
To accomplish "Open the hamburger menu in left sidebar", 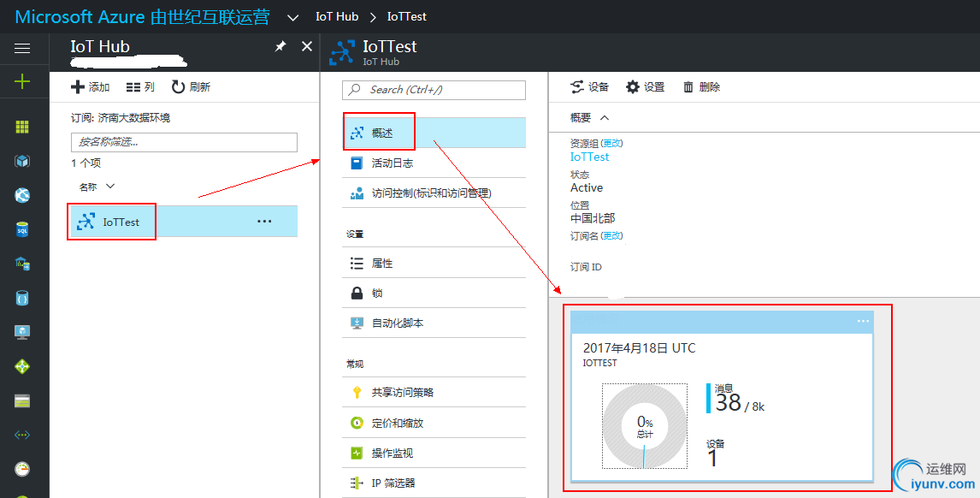I will coord(22,48).
